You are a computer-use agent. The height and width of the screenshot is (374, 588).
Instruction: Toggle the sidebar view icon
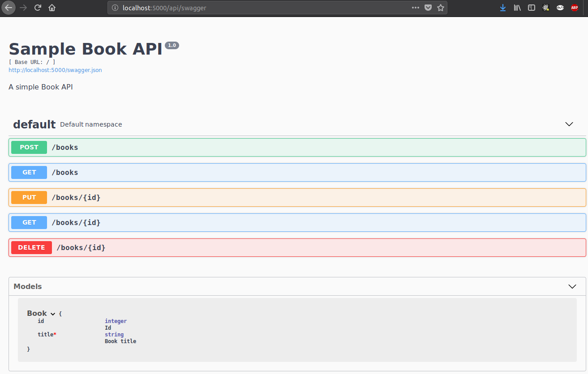tap(531, 8)
